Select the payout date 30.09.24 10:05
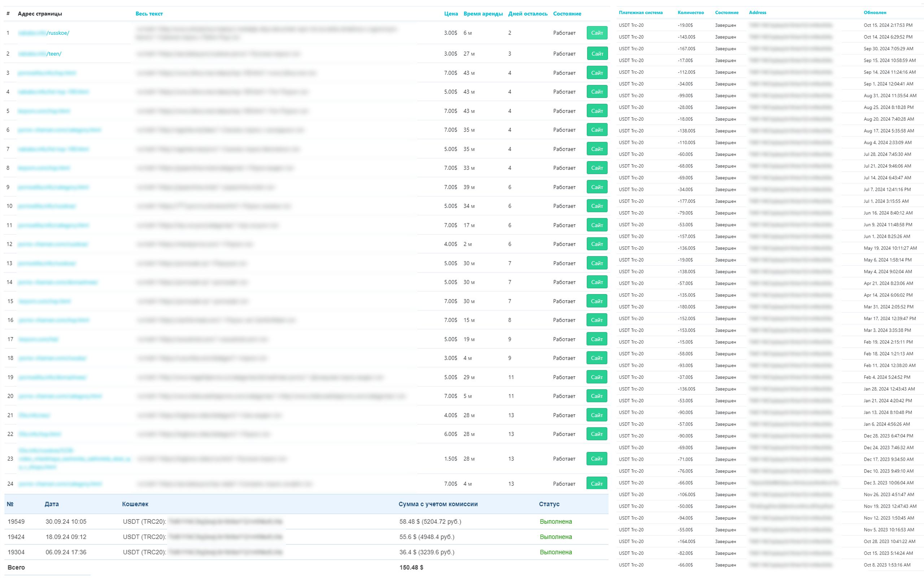 (66, 521)
